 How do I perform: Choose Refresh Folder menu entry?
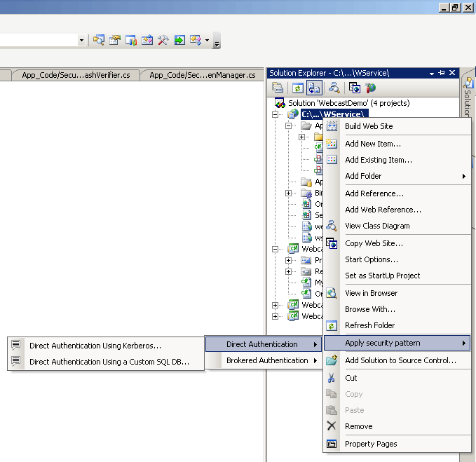coord(397,325)
